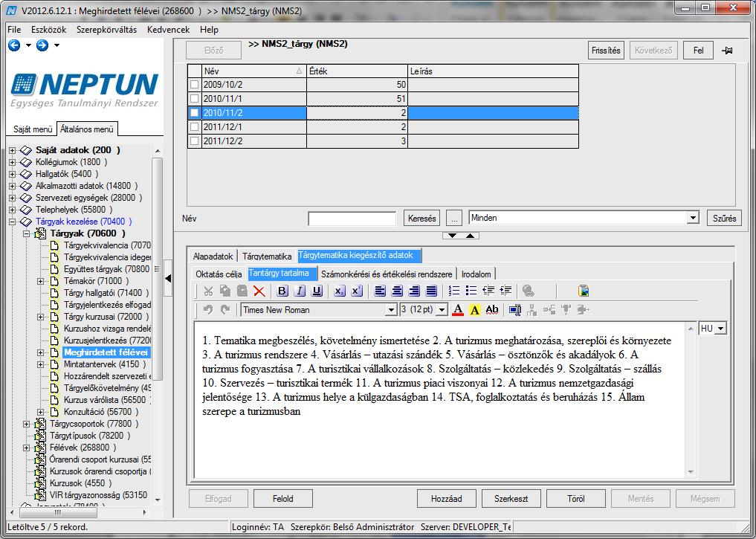The image size is (756, 539).
Task: Open the back-history dropdown arrow
Action: pos(28,45)
